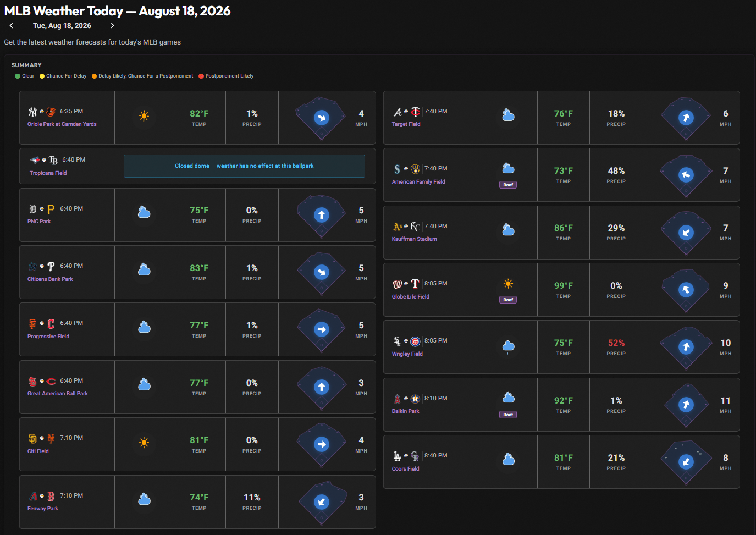Image resolution: width=756 pixels, height=535 pixels.
Task: Open Tropicana Field link
Action: [48, 173]
